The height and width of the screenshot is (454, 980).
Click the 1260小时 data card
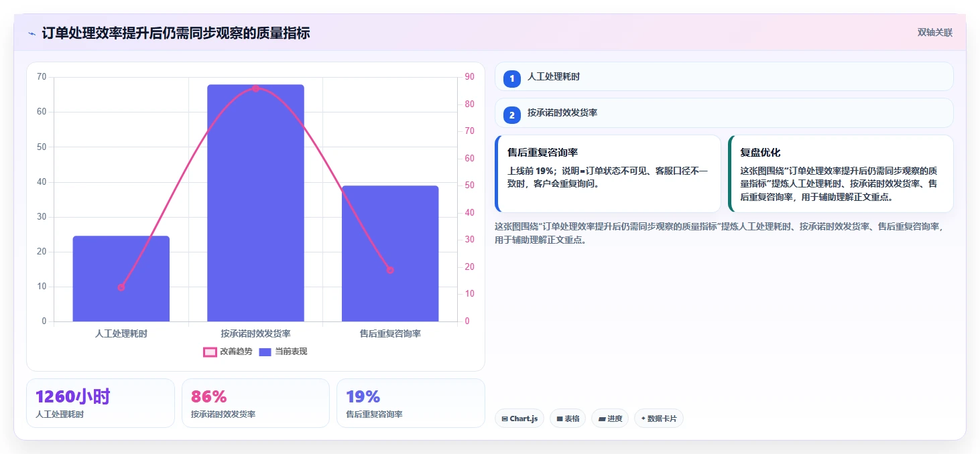tap(101, 403)
